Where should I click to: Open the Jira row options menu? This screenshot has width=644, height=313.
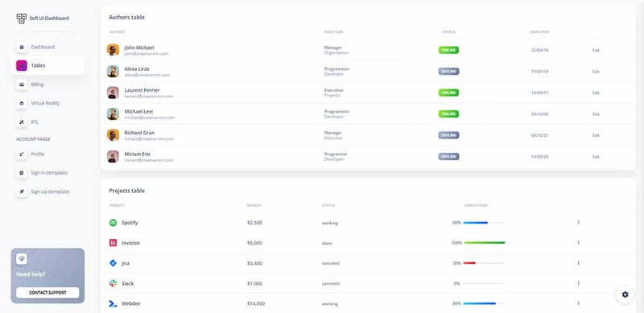578,262
